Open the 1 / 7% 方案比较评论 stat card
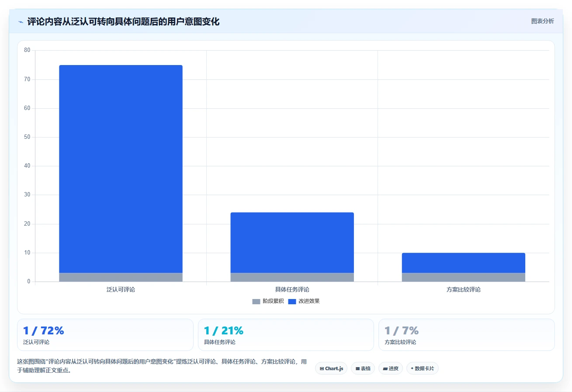 pyautogui.click(x=466, y=335)
